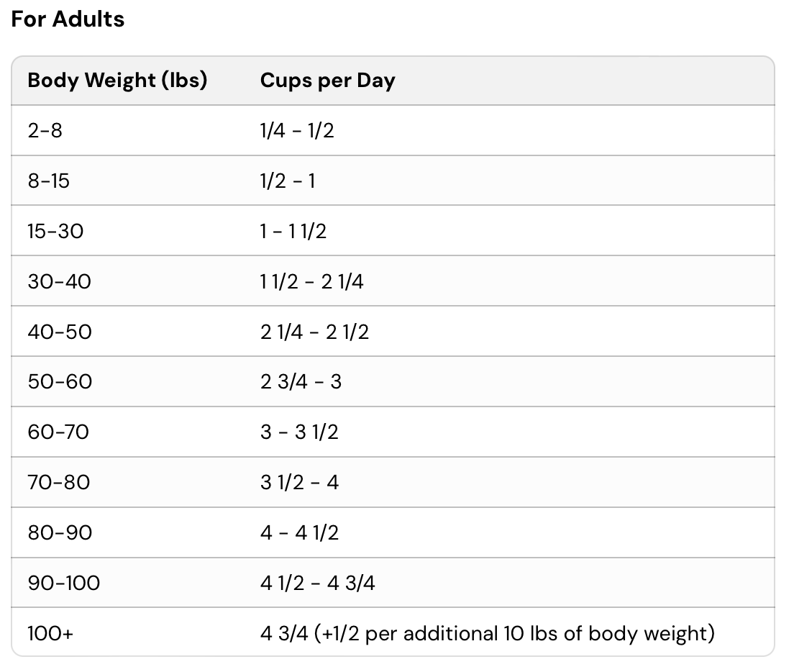Click the "Body Weight (lbs)" column header
This screenshot has width=794, height=672.
click(x=117, y=80)
